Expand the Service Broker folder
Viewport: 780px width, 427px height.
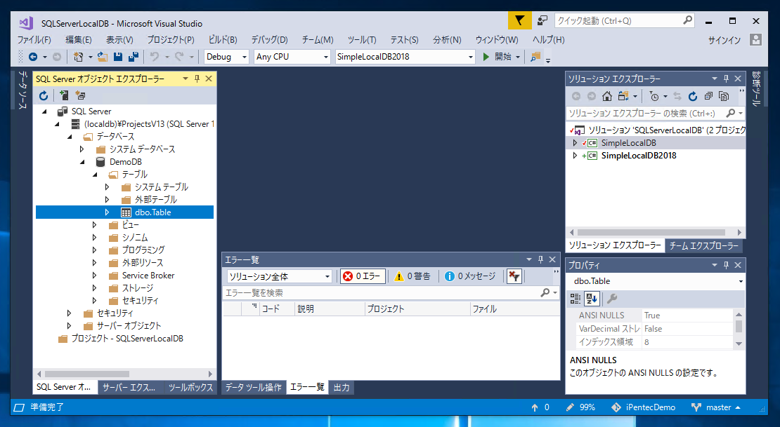coord(94,275)
